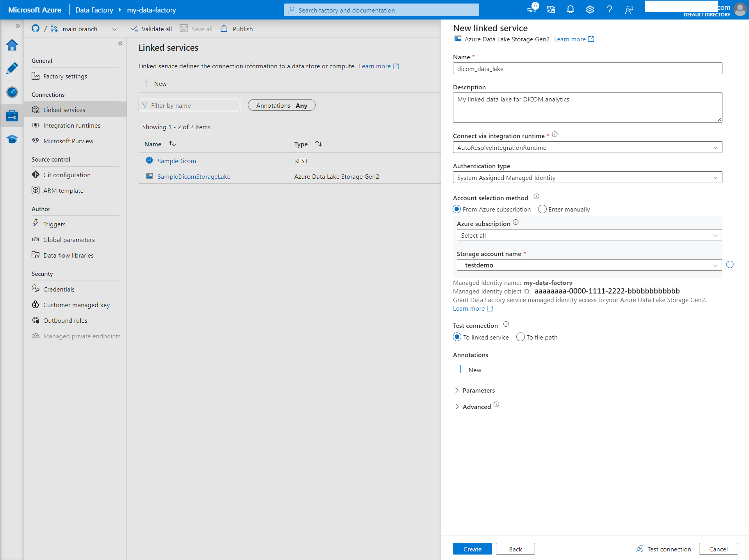This screenshot has width=749, height=560.
Task: Open the switch Data Factory icon
Action: (551, 10)
